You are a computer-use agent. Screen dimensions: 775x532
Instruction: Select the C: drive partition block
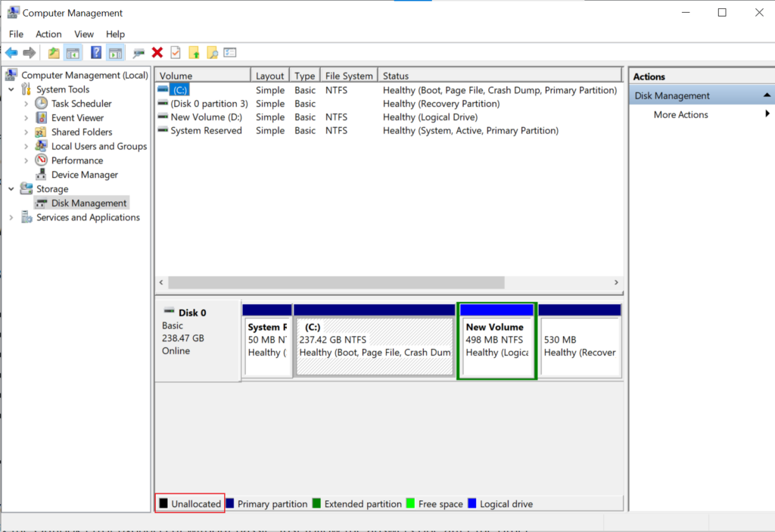(x=374, y=339)
